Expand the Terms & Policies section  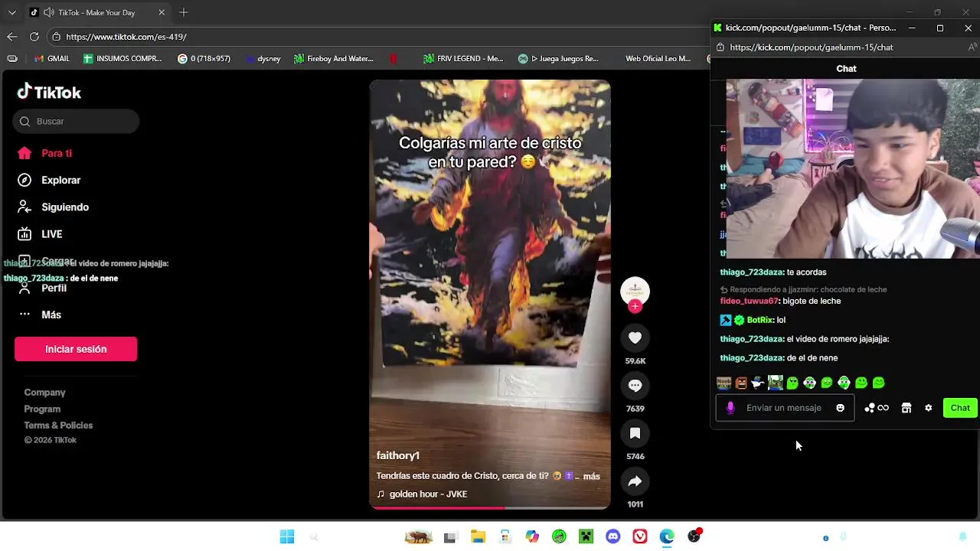58,425
